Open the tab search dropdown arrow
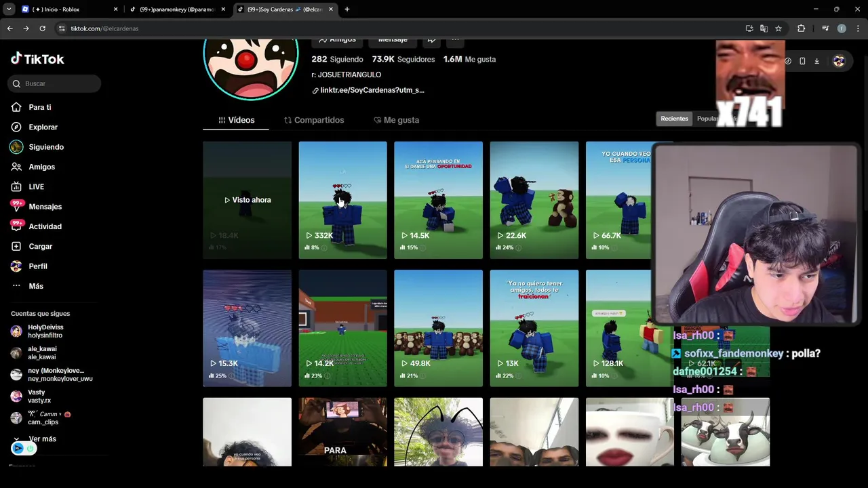 click(x=9, y=9)
